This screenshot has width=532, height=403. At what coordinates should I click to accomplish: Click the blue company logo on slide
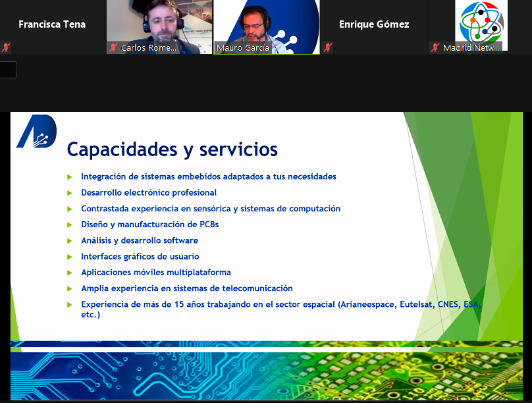click(x=37, y=131)
